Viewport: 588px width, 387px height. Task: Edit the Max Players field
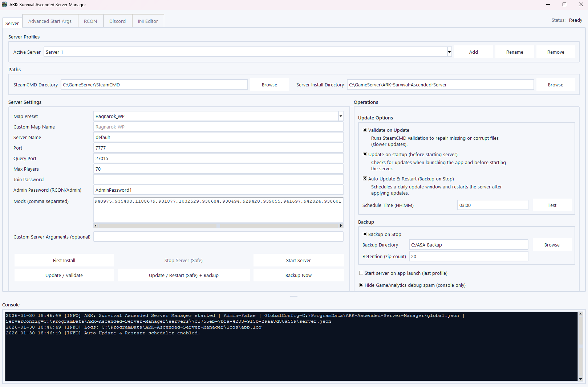pyautogui.click(x=218, y=169)
